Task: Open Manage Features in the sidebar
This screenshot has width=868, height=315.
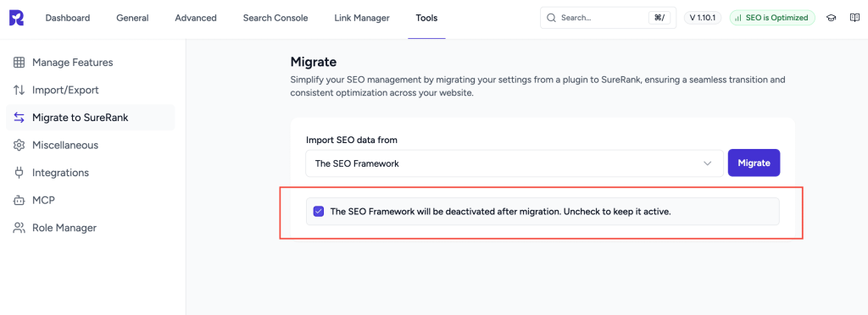Action: 90,63
